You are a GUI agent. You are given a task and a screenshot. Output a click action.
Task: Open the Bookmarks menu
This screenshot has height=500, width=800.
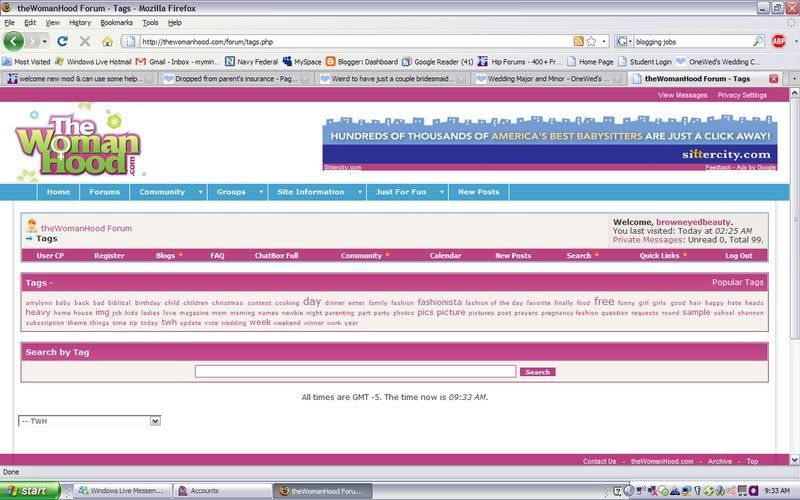(116, 22)
